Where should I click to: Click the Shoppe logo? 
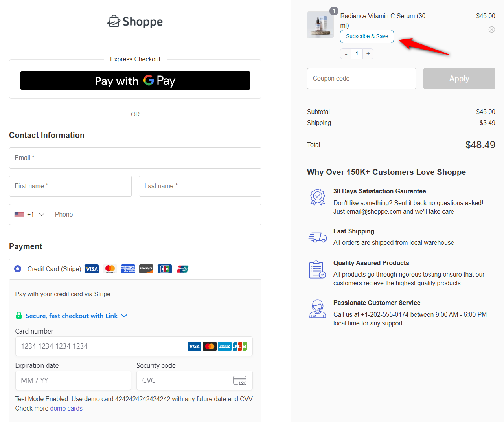coord(135,22)
